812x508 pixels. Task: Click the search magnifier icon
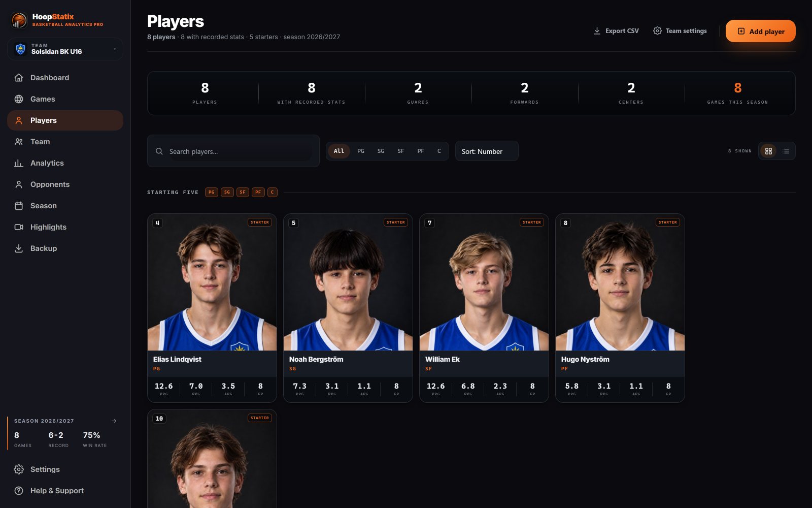pyautogui.click(x=159, y=151)
